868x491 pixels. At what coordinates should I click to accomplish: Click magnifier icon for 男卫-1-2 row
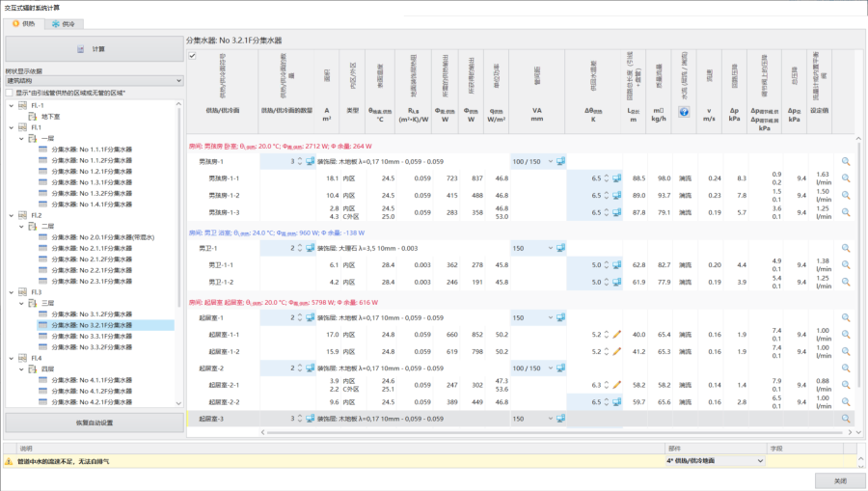tap(845, 282)
